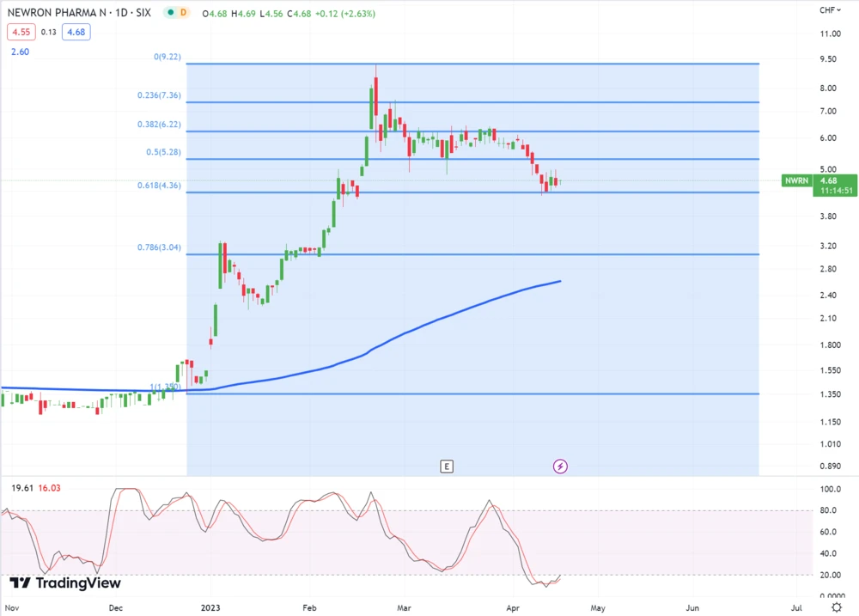
Task: Click the 2023 label on time axis
Action: click(210, 607)
